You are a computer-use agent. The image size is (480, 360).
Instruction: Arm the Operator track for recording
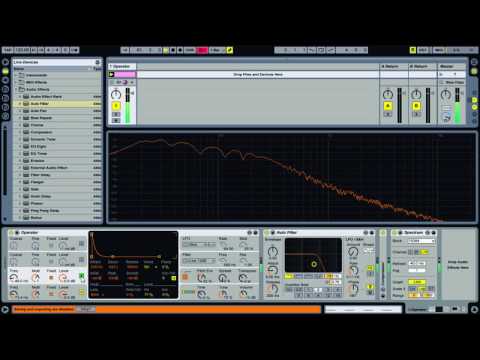(x=116, y=120)
